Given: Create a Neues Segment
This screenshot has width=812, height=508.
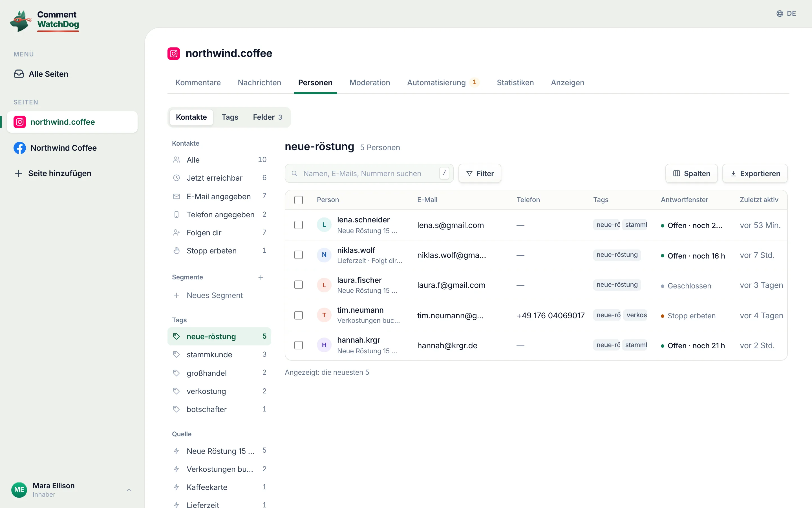Looking at the screenshot, I should (219, 295).
